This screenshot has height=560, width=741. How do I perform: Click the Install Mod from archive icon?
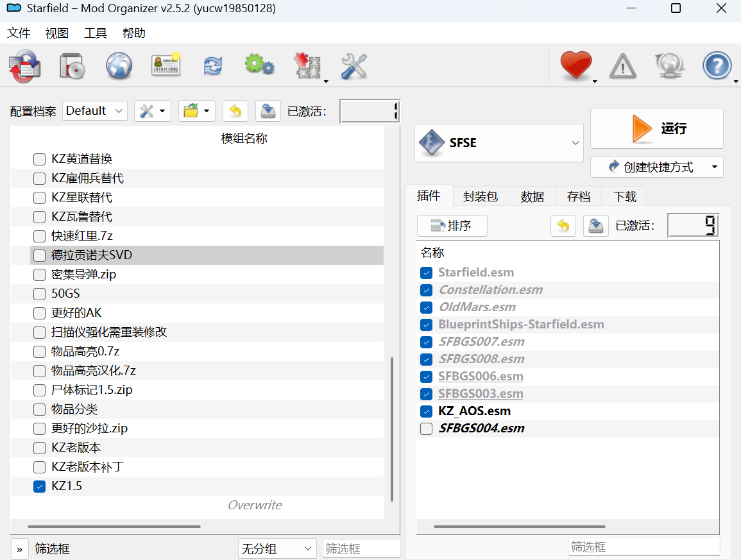[25, 66]
